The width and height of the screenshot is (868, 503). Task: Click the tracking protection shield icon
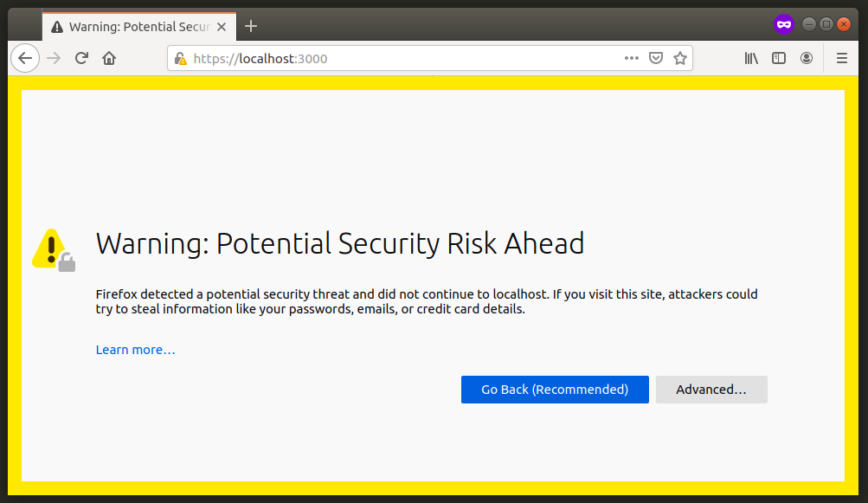point(656,58)
